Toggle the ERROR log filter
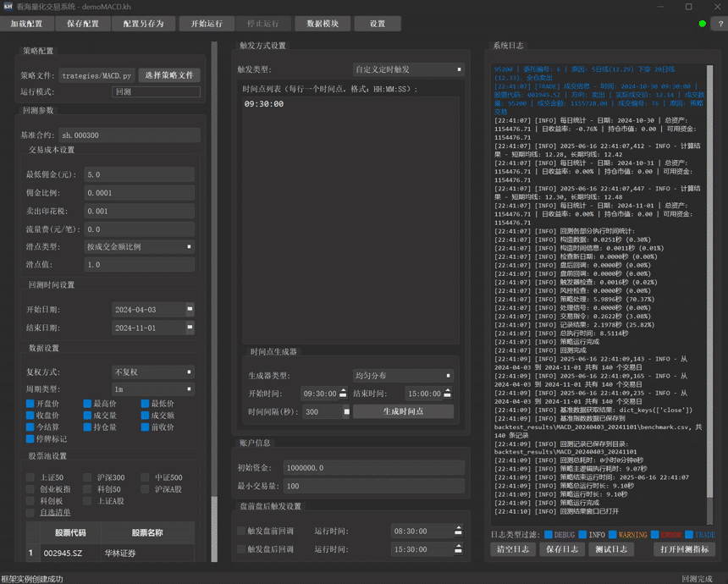Image resolution: width=728 pixels, height=584 pixels. (x=654, y=535)
